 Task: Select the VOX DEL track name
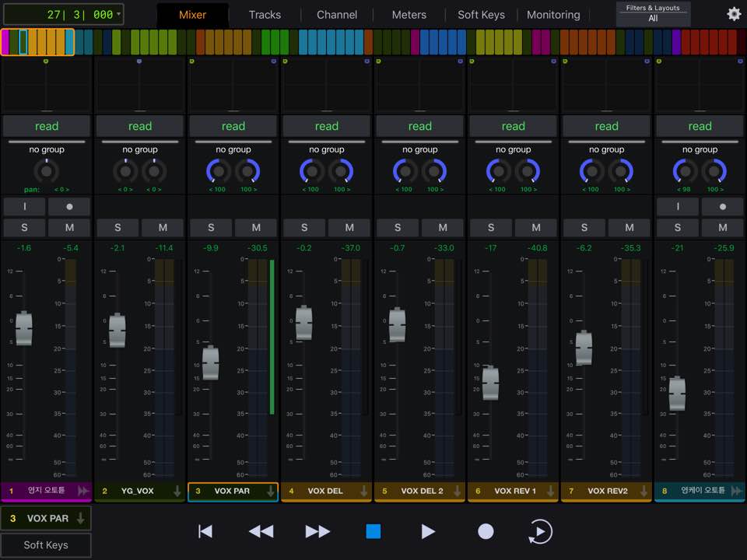pyautogui.click(x=325, y=491)
